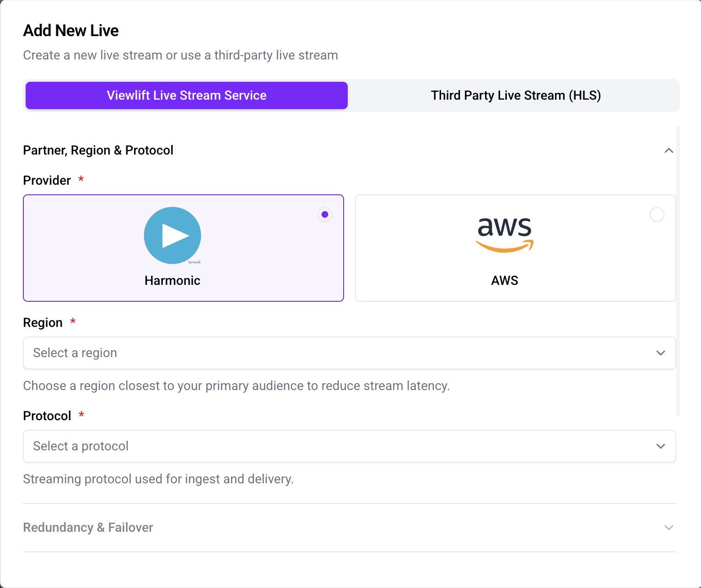Click the Harmonic play logo icon

(x=173, y=235)
